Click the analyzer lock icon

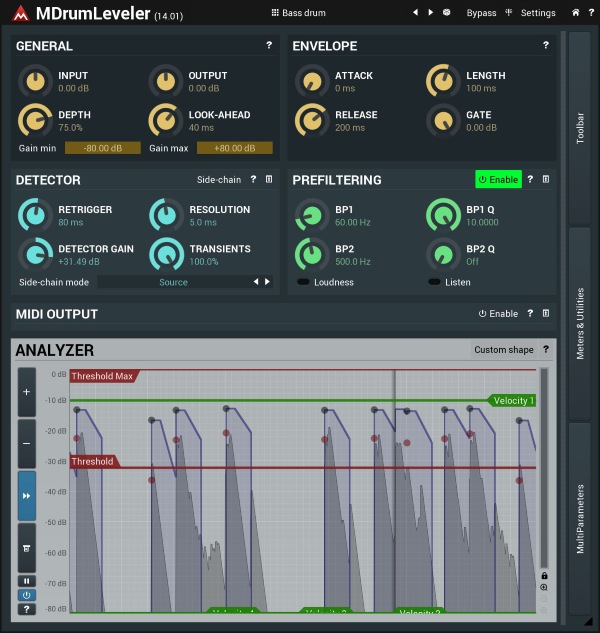[x=544, y=576]
